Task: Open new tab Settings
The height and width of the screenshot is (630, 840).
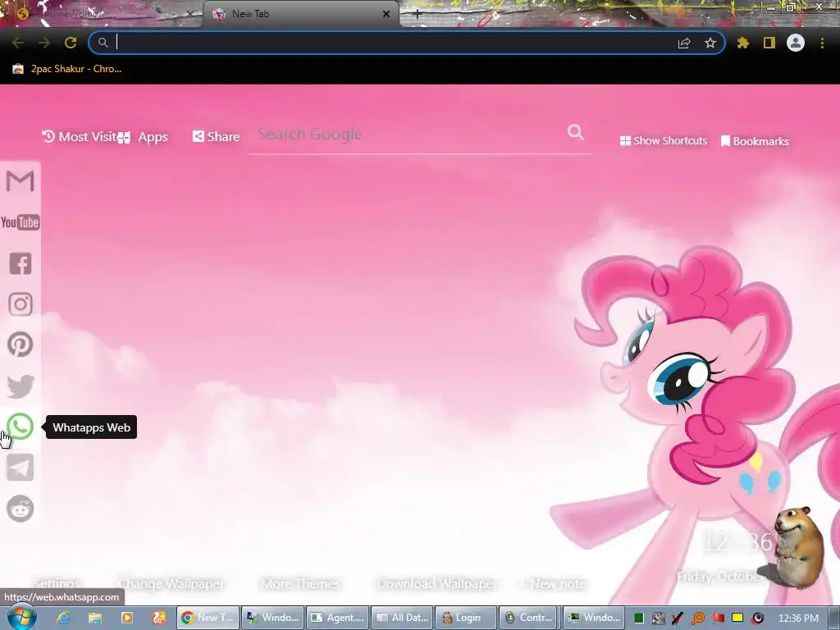Action: [x=57, y=583]
